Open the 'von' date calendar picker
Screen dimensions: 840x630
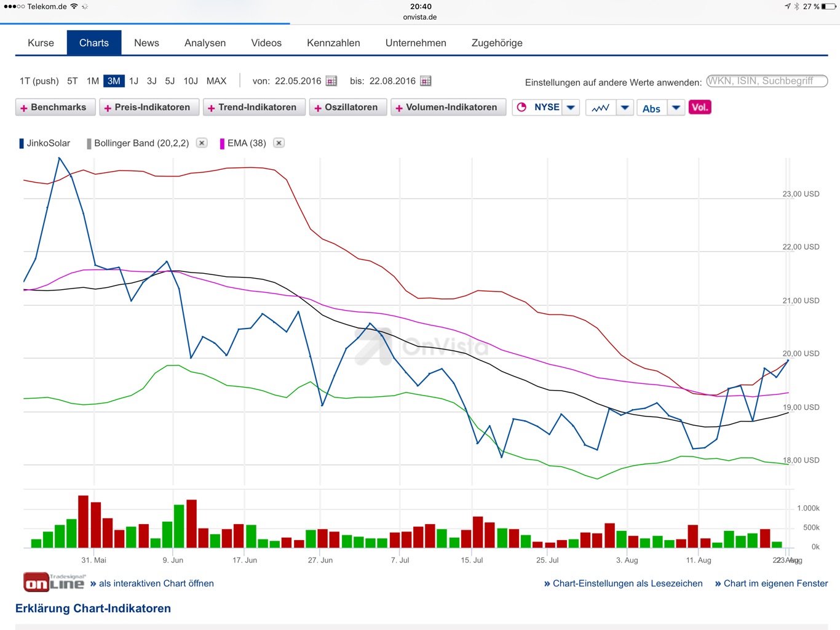tap(331, 81)
